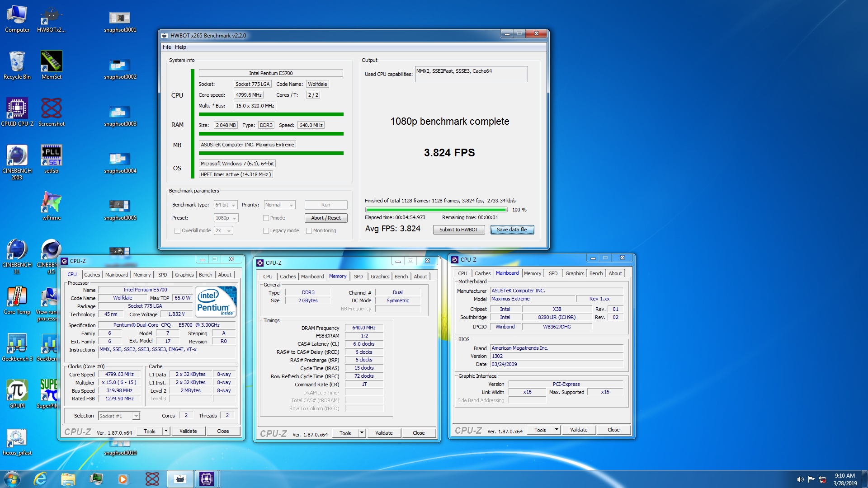Launch CINEBENCH 2003 desktop icon
Screen dimensions: 868x488
(17, 163)
